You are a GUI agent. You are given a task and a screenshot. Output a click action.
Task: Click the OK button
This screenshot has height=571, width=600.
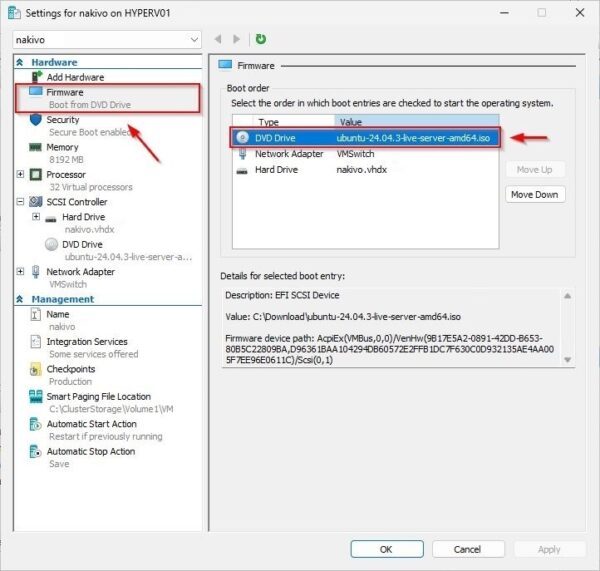point(386,549)
